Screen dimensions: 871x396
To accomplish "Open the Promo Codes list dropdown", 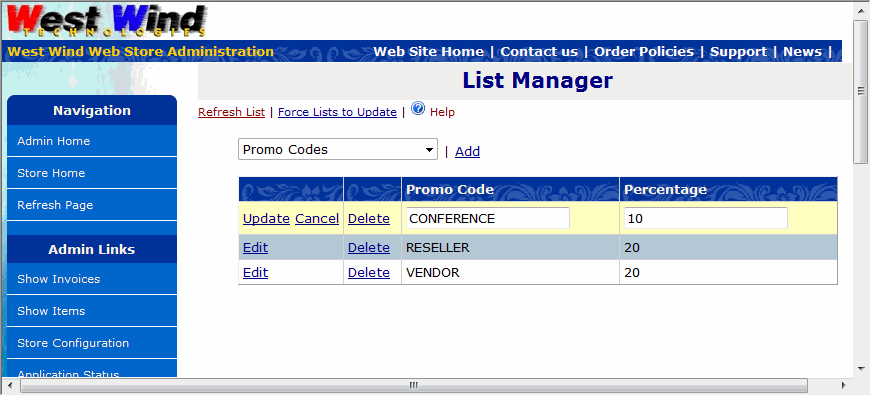I will click(x=338, y=149).
